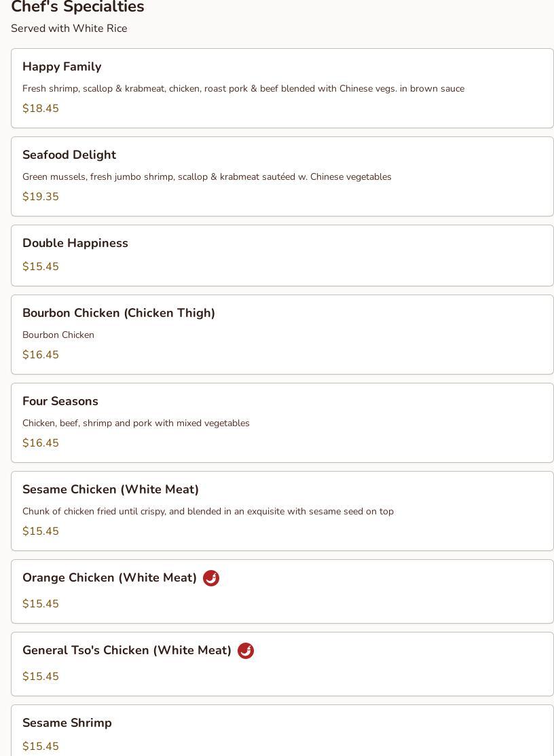Click General Tso's Chicken (White Meat) title

point(127,650)
